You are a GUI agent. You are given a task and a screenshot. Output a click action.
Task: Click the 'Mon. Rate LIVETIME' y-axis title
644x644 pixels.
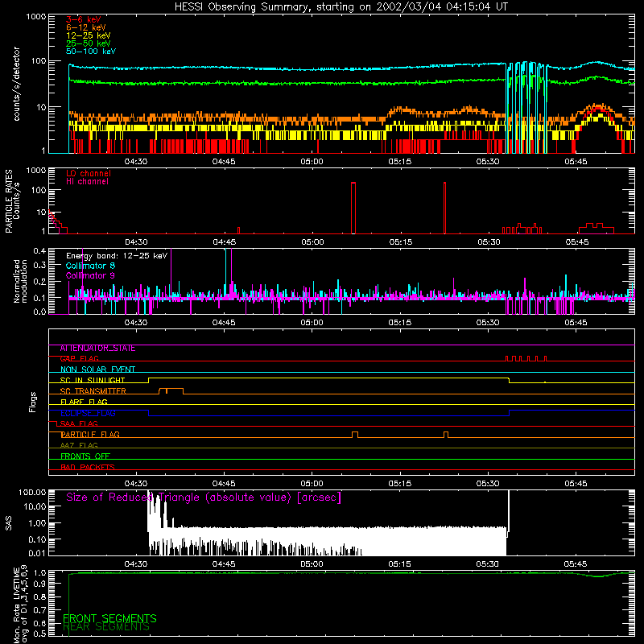(x=16, y=605)
